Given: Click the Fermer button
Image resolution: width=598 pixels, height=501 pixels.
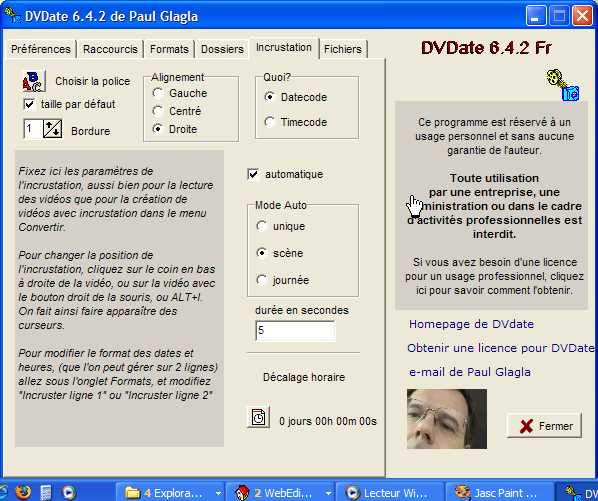Looking at the screenshot, I should coord(544,426).
